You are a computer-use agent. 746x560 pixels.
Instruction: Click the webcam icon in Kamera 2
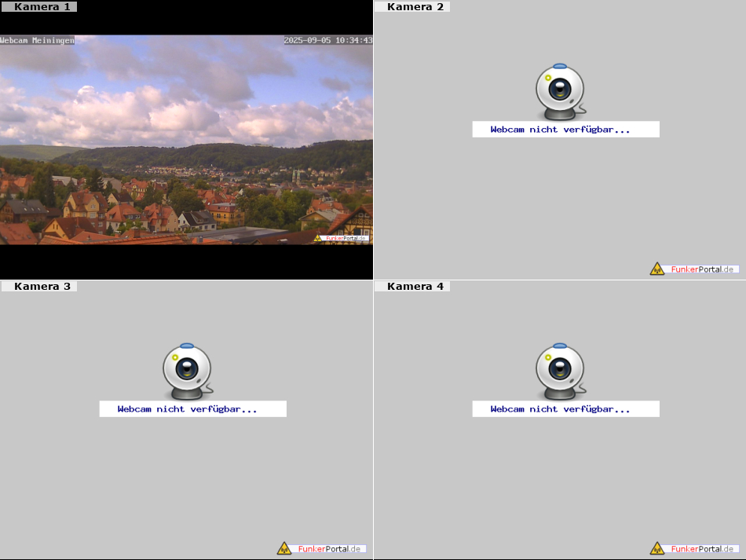coord(561,92)
